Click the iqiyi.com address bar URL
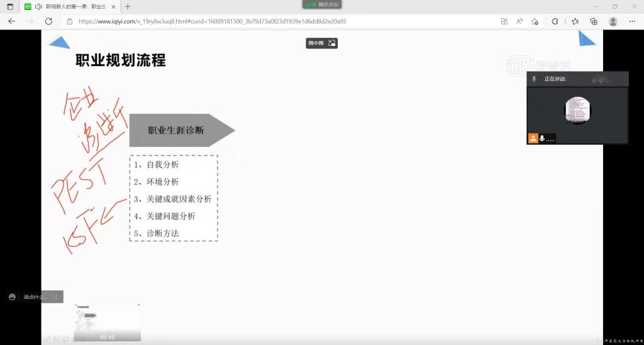This screenshot has height=345, width=644. coord(212,21)
